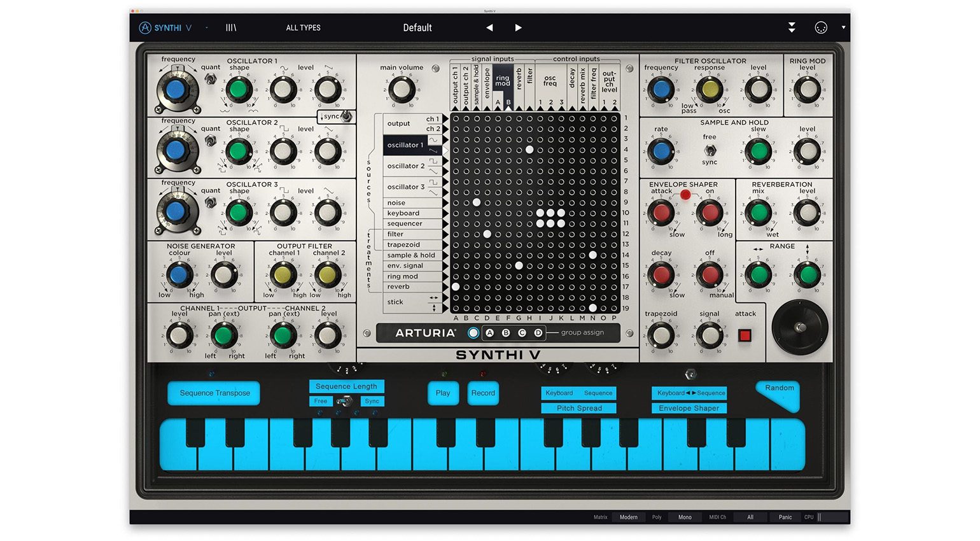Go to the previous preset arrow
980x541 pixels.
click(489, 27)
